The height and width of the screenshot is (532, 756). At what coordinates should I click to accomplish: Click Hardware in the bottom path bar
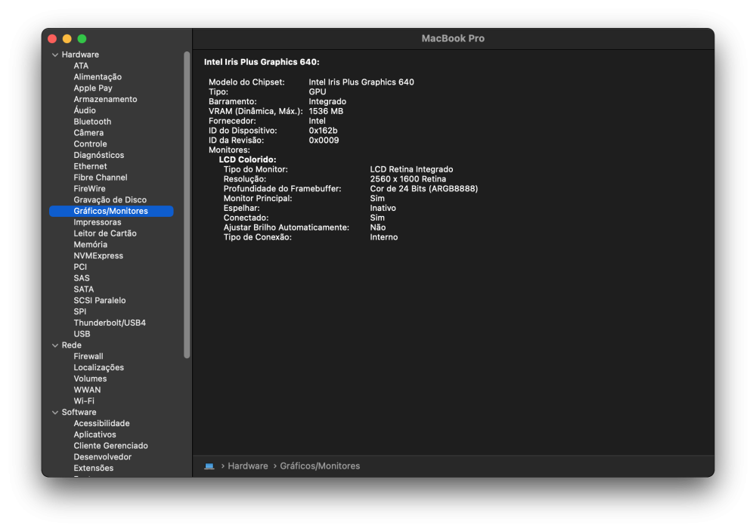(248, 466)
